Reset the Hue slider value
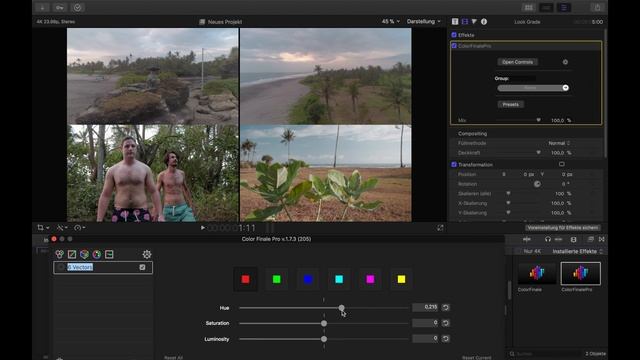 coord(446,307)
